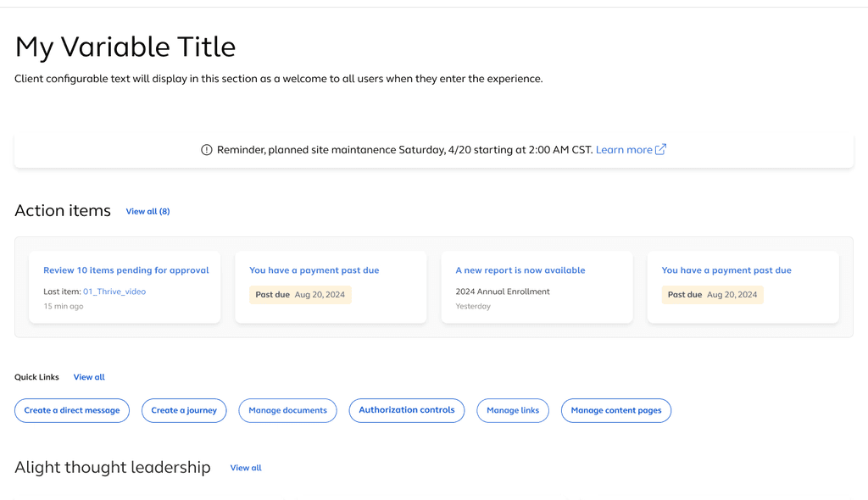
Task: Click Manage content pages button
Action: click(616, 410)
